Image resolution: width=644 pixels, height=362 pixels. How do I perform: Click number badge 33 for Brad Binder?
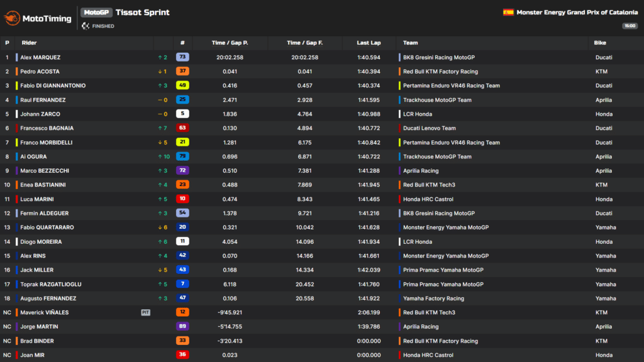click(x=182, y=340)
